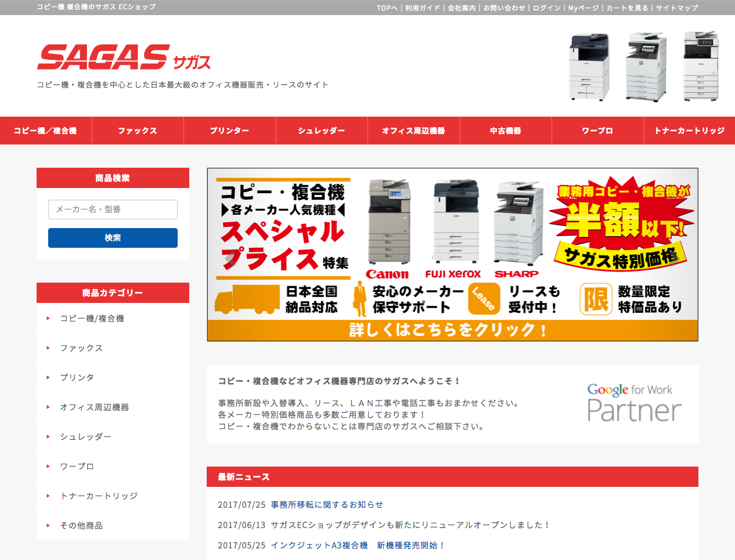Select トナーカートリッジ sidebar category
The height and width of the screenshot is (560, 735).
tap(113, 496)
